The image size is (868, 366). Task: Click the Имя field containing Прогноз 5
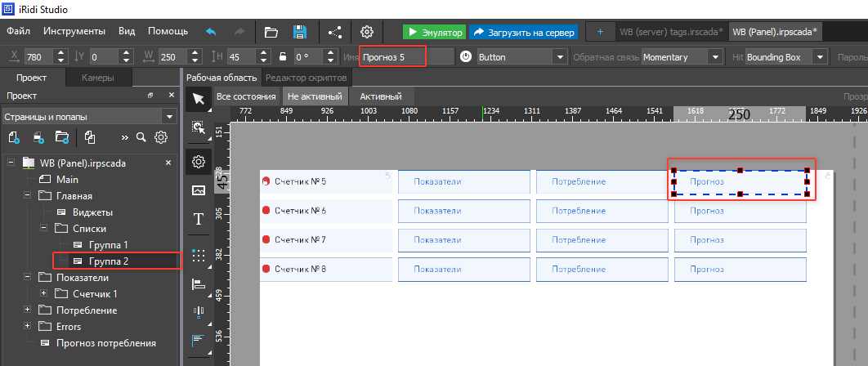coord(405,57)
